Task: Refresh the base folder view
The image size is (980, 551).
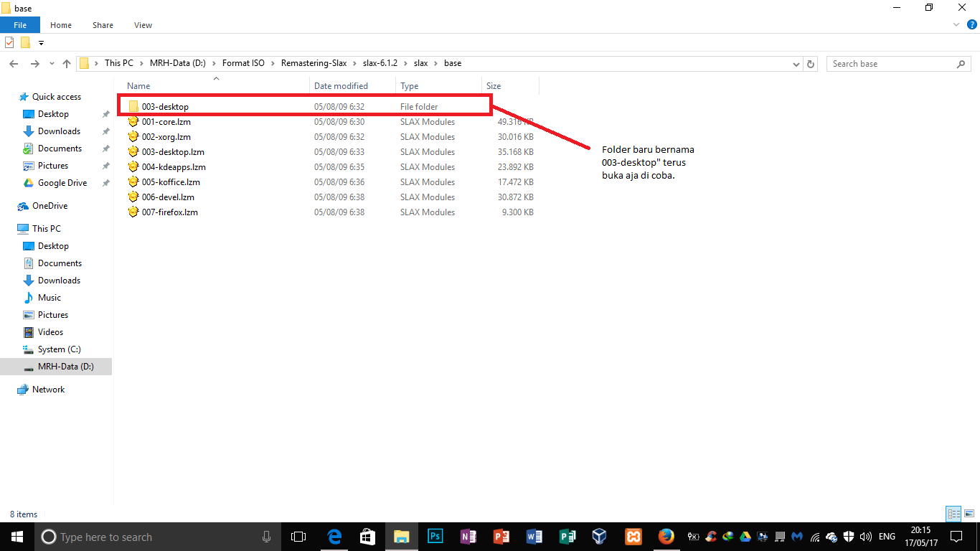Action: tap(811, 64)
